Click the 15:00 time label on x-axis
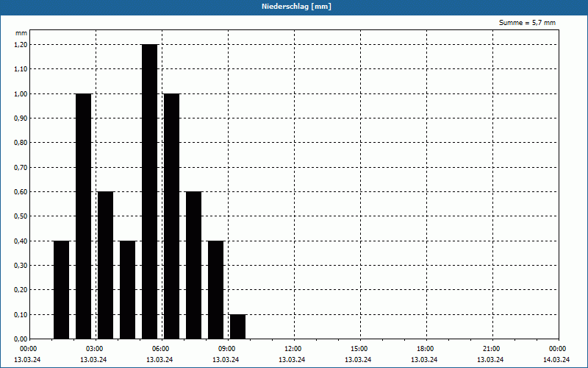The width and height of the screenshot is (588, 368). 359,349
